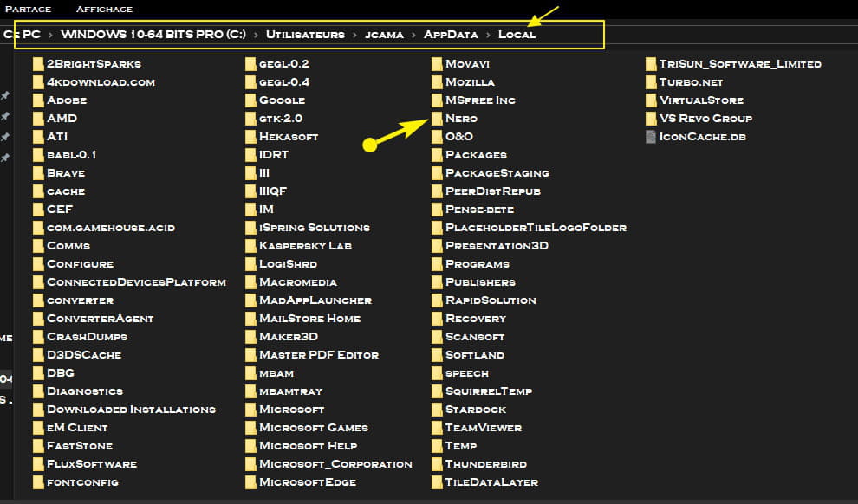Click the TriSun_Software_Limited folder name
858x504 pixels.
[x=740, y=64]
